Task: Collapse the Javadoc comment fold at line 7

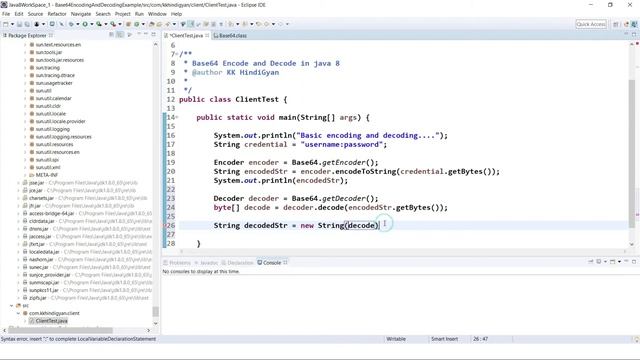Action: point(178,54)
